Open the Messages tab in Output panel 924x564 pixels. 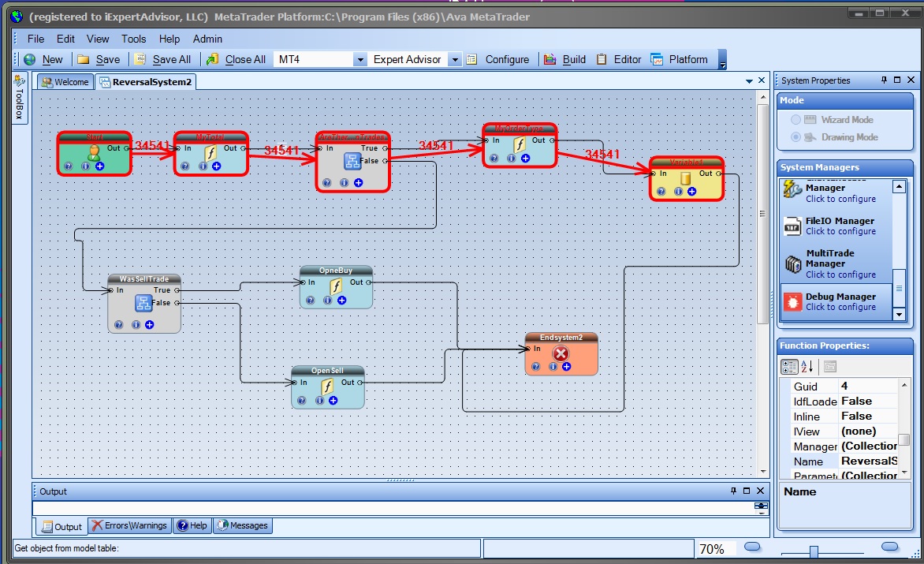242,525
